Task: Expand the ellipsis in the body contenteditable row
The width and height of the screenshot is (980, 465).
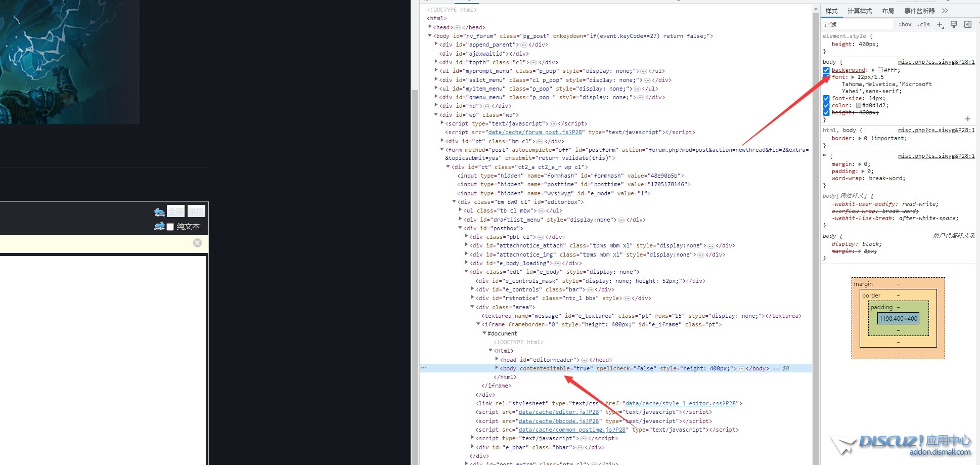Action: (x=741, y=368)
